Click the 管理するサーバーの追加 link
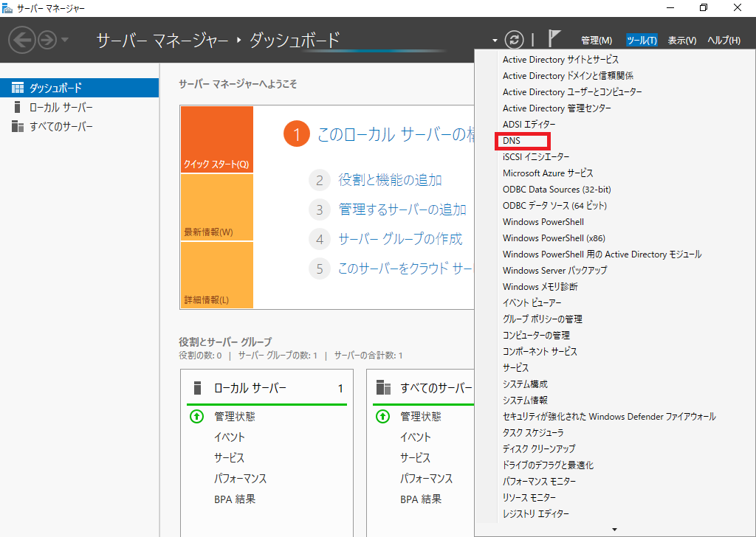 pyautogui.click(x=402, y=209)
